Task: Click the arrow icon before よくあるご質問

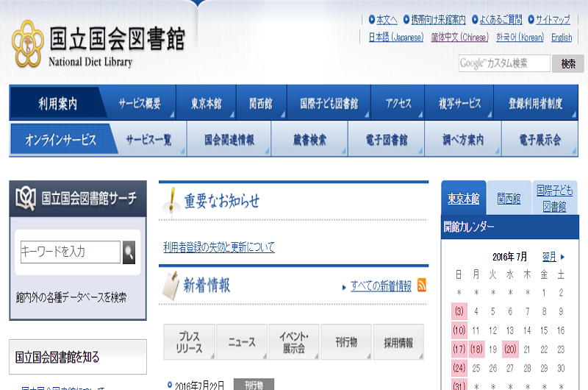Action: (475, 20)
